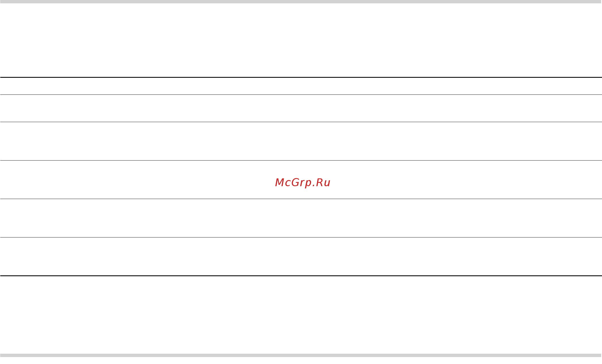Click the blank white area below the table
Image resolution: width=602 pixels, height=364 pixels.
coord(301,315)
